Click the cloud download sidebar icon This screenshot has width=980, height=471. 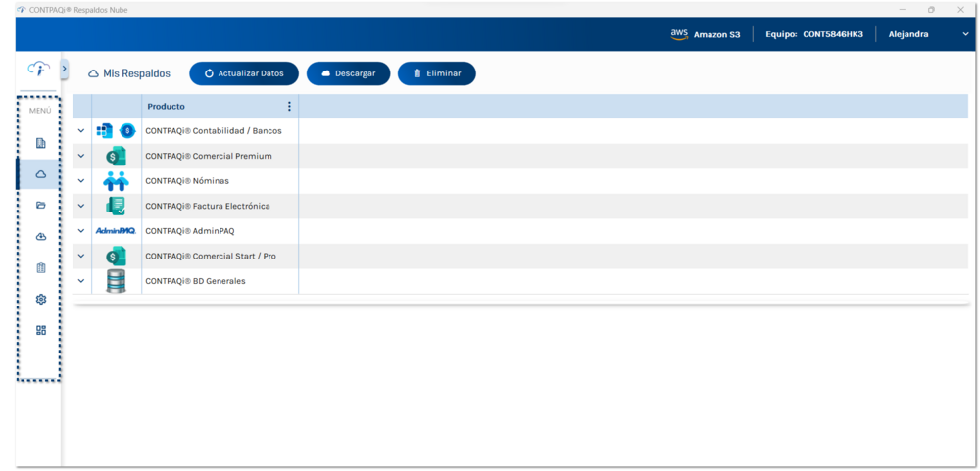tap(40, 237)
